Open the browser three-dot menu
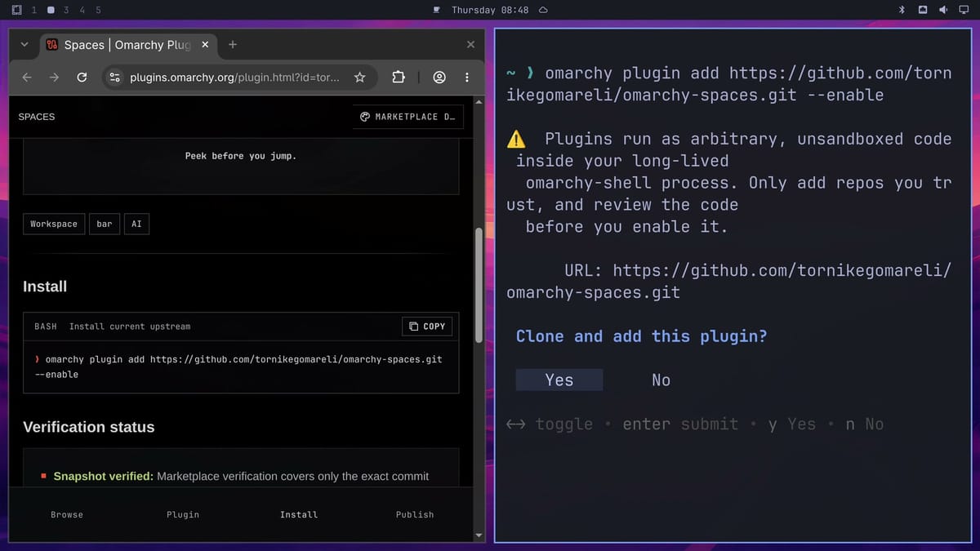 pos(467,78)
